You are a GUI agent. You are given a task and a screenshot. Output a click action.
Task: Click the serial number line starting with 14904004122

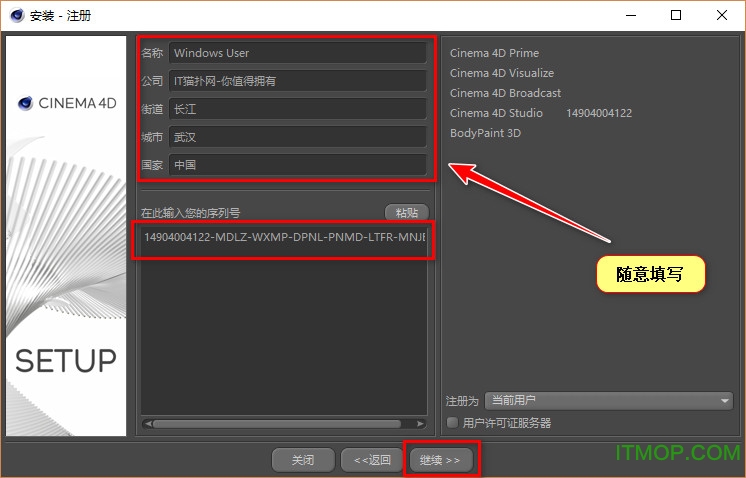(285, 237)
